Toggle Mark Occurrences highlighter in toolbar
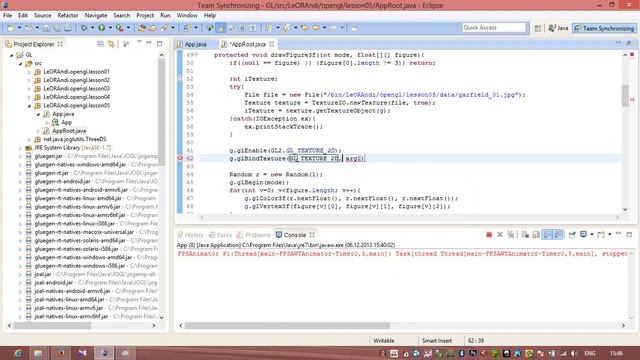The image size is (640, 360). click(x=221, y=28)
